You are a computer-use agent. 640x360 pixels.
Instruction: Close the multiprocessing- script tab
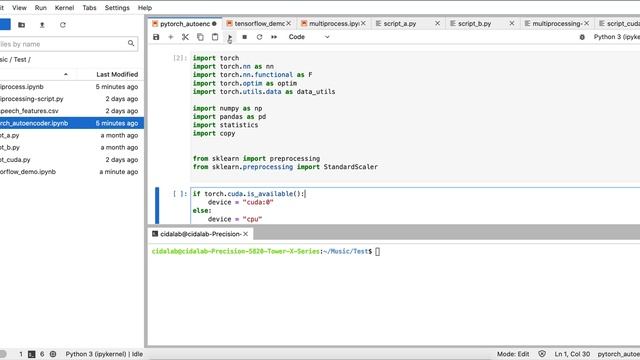click(x=587, y=24)
